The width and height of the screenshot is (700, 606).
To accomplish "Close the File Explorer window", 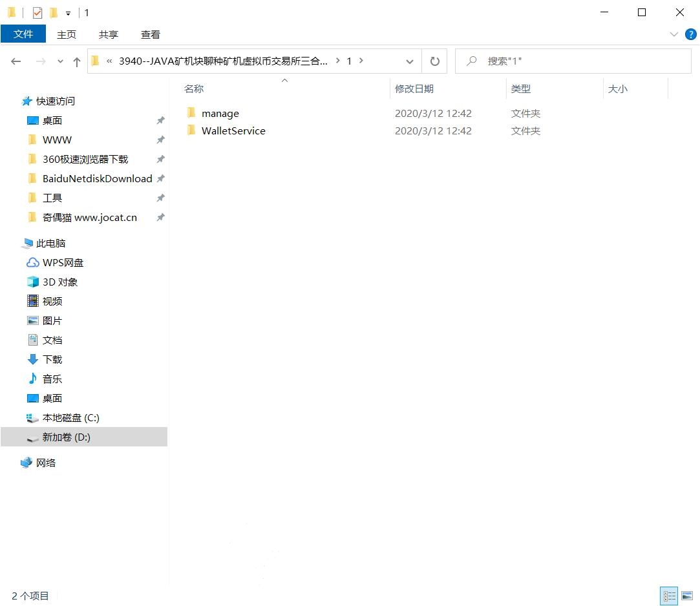I will [x=679, y=12].
